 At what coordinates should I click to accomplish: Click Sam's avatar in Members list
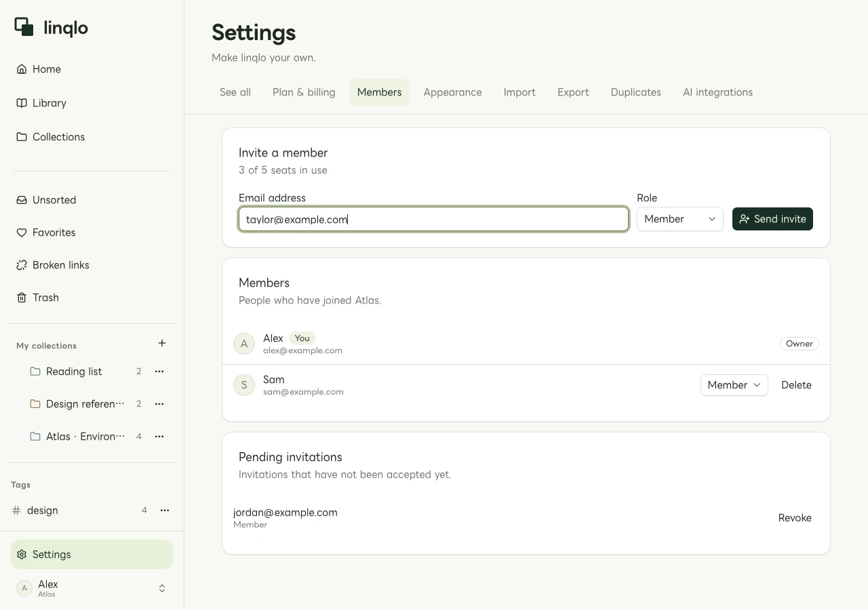(244, 385)
